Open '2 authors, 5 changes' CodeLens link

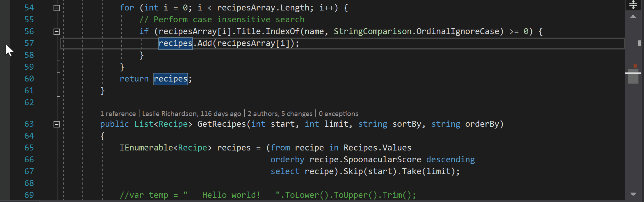coord(280,114)
